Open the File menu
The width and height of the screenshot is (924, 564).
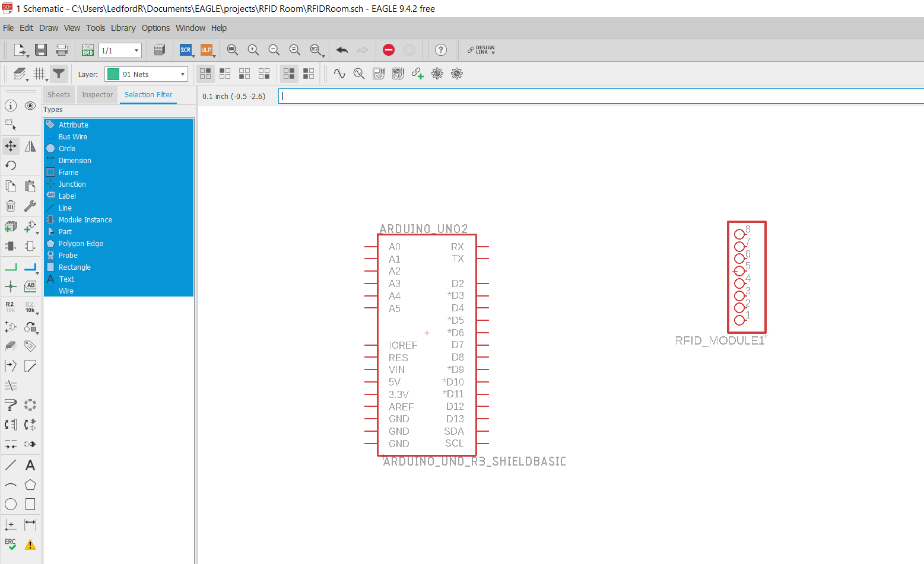coord(8,28)
